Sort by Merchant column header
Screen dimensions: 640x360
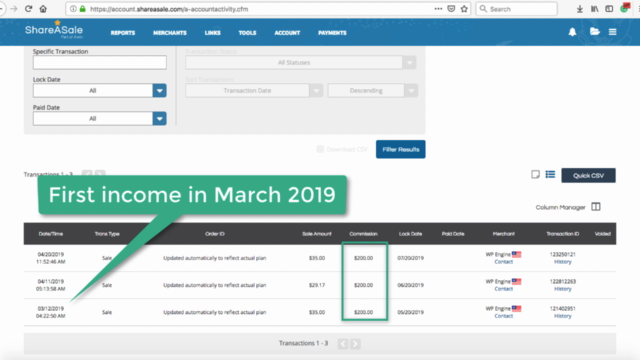click(x=503, y=234)
